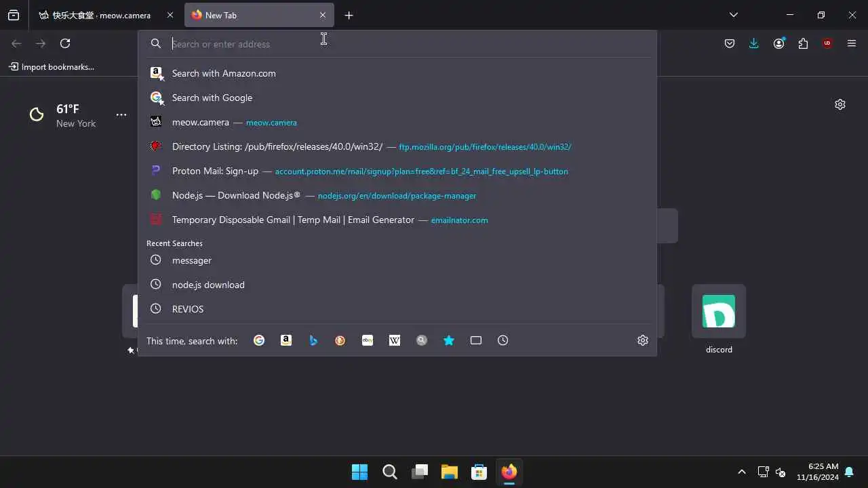Screen dimensions: 868x488
Task: Search this time with Bing engine icon
Action: coord(313,340)
